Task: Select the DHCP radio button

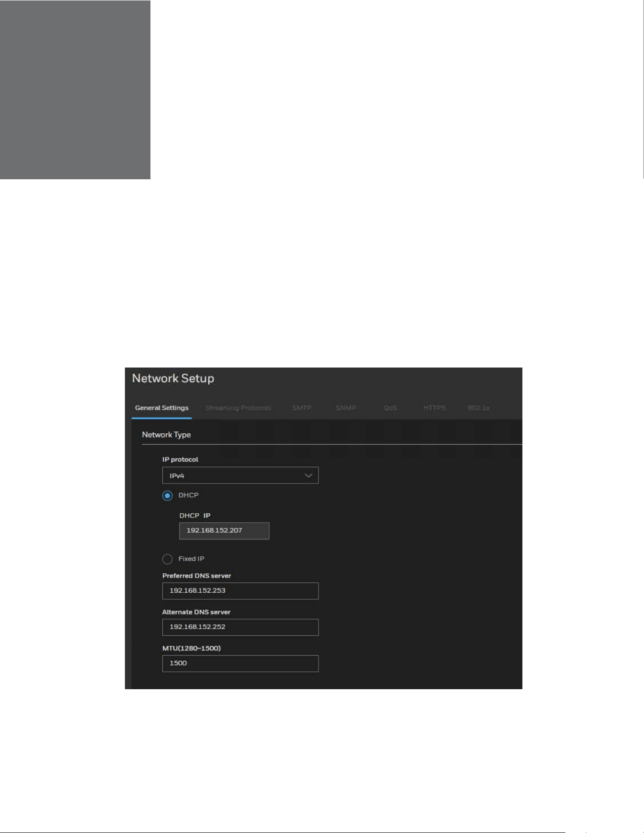Action: click(167, 496)
